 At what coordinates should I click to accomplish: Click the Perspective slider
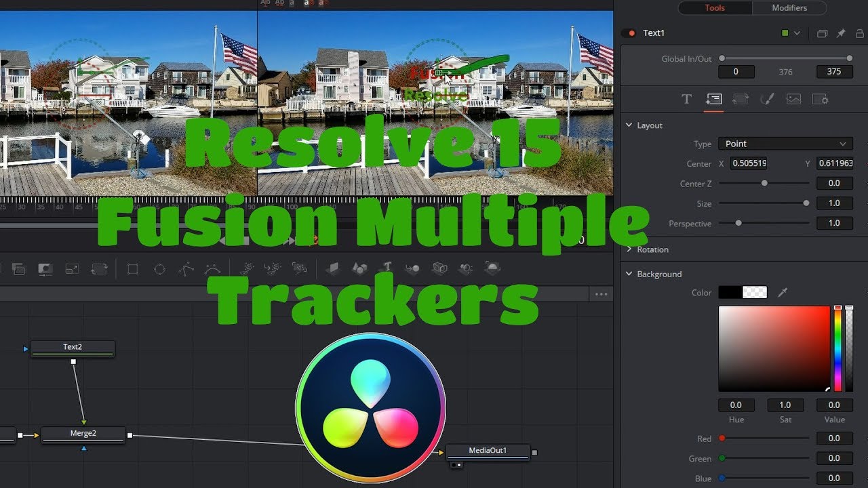point(764,223)
